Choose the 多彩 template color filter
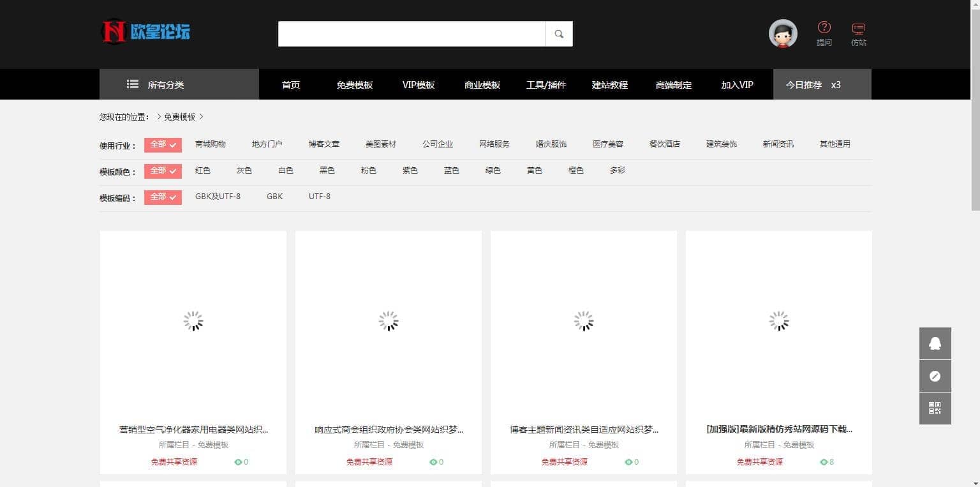This screenshot has width=980, height=487. [x=618, y=170]
